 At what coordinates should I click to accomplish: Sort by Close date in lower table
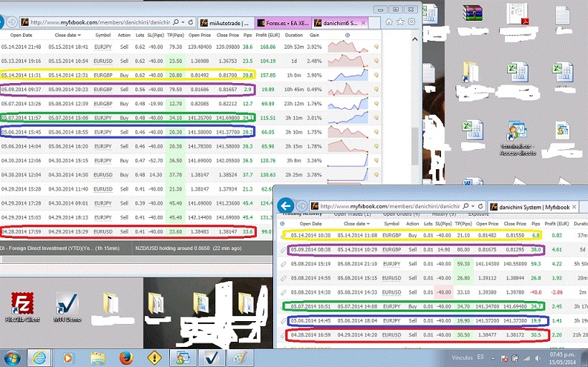tap(356, 224)
